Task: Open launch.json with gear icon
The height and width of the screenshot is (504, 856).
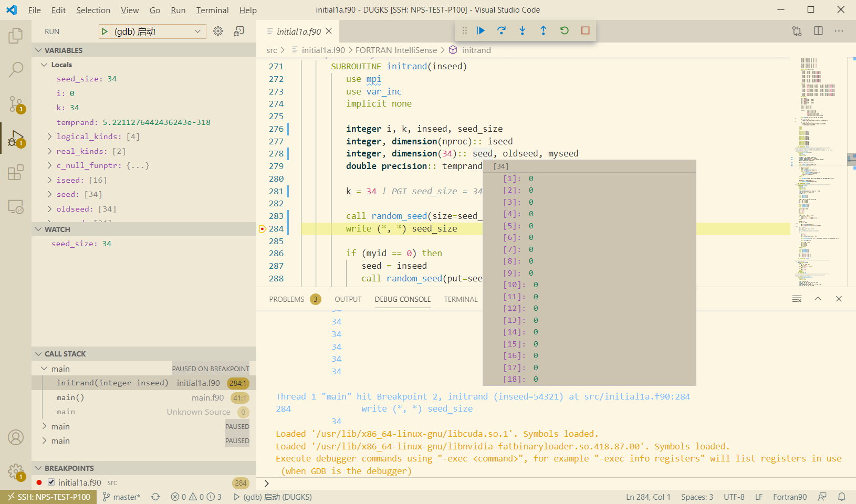Action: coord(218,31)
